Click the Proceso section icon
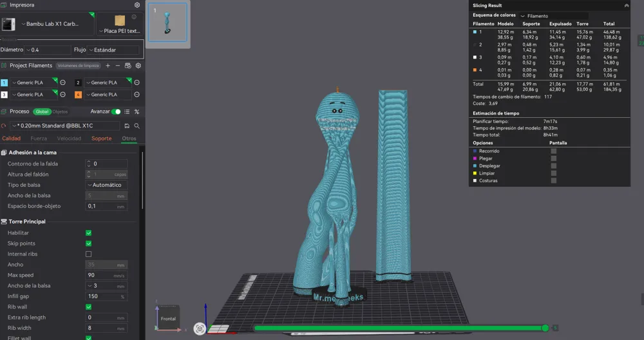This screenshot has height=340, width=644. (x=4, y=111)
